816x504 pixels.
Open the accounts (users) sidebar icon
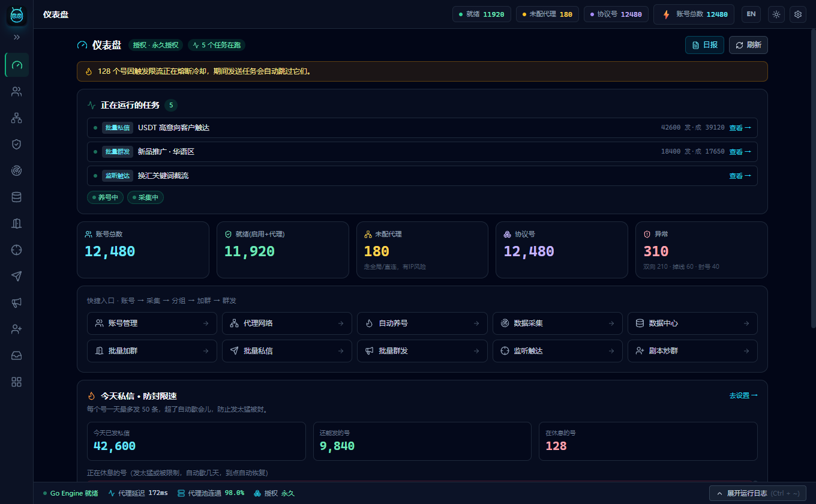point(17,92)
